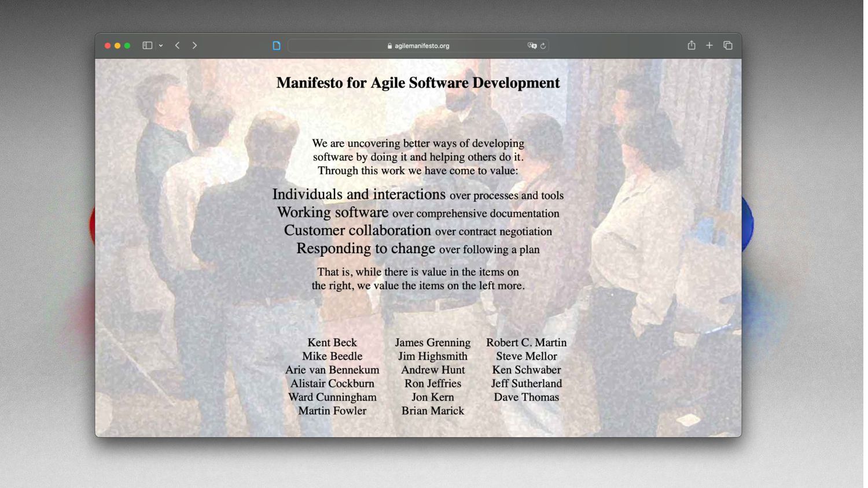Click the text 'Responding to change'

366,248
